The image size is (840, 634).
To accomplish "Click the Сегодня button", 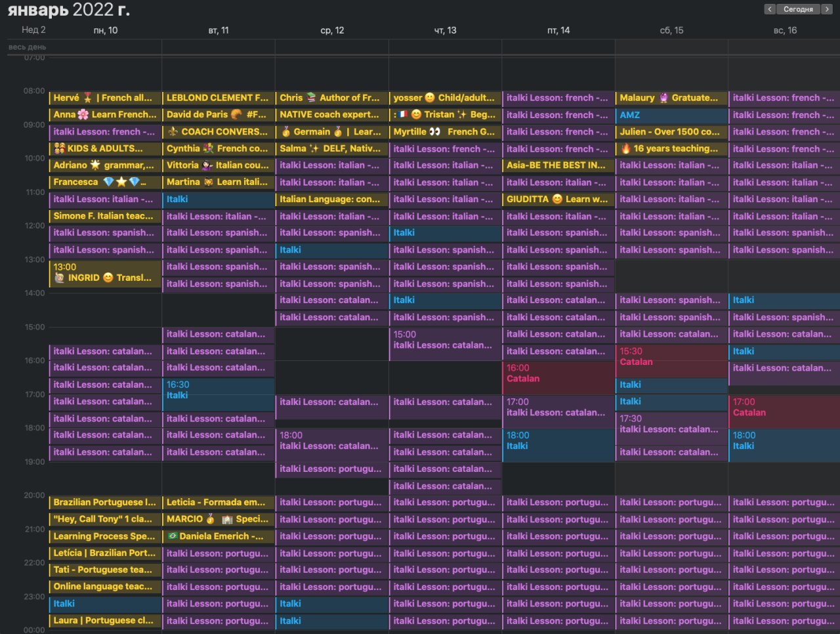I will (798, 9).
